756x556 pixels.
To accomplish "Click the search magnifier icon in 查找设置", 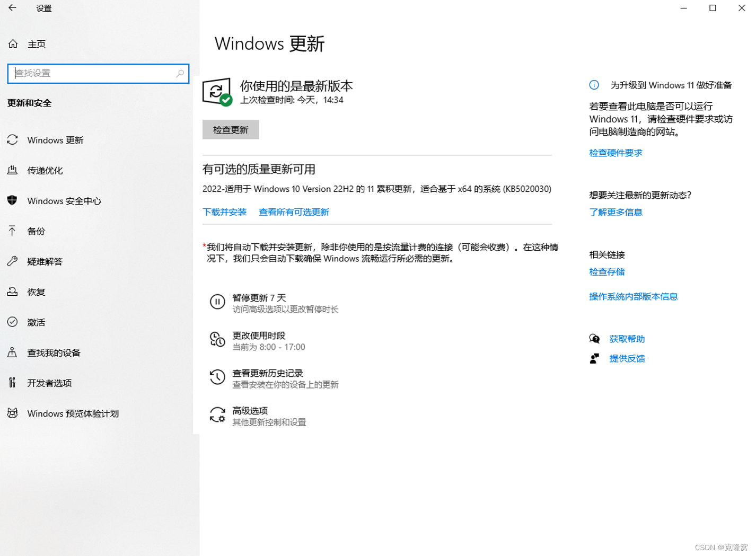I will coord(180,73).
